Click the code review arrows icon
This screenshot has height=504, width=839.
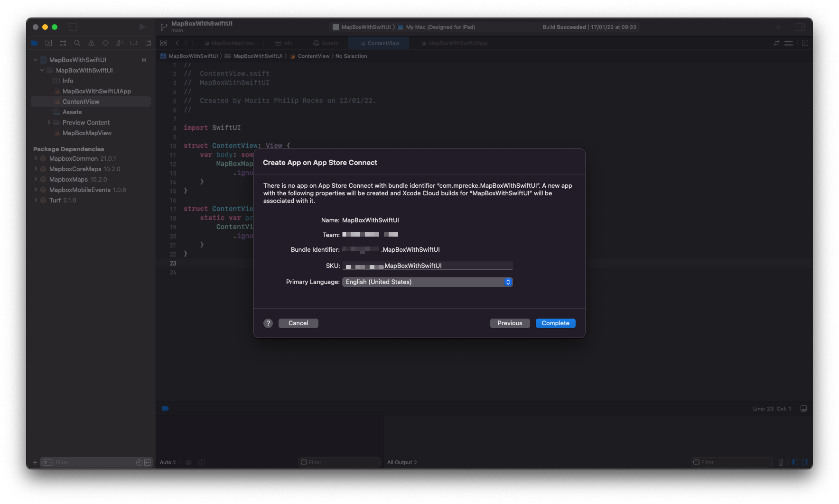pyautogui.click(x=776, y=43)
